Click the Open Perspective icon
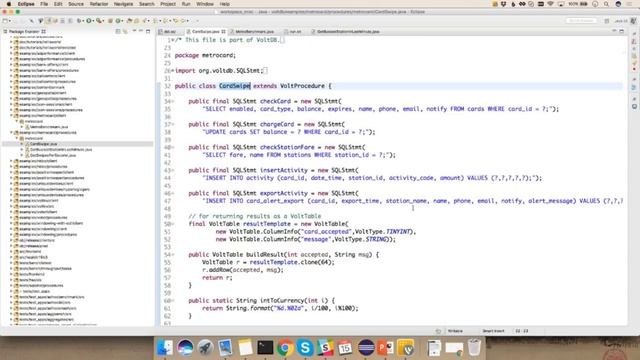This screenshot has height=360, width=640. tap(607, 20)
